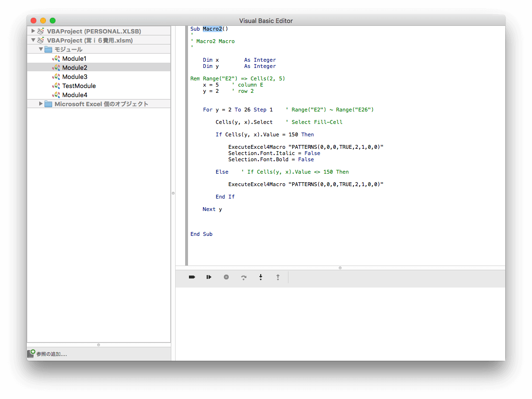Expand the VBAProject (PERSONAL.XLSB) tree node
Image resolution: width=532 pixels, height=399 pixels.
coord(33,31)
